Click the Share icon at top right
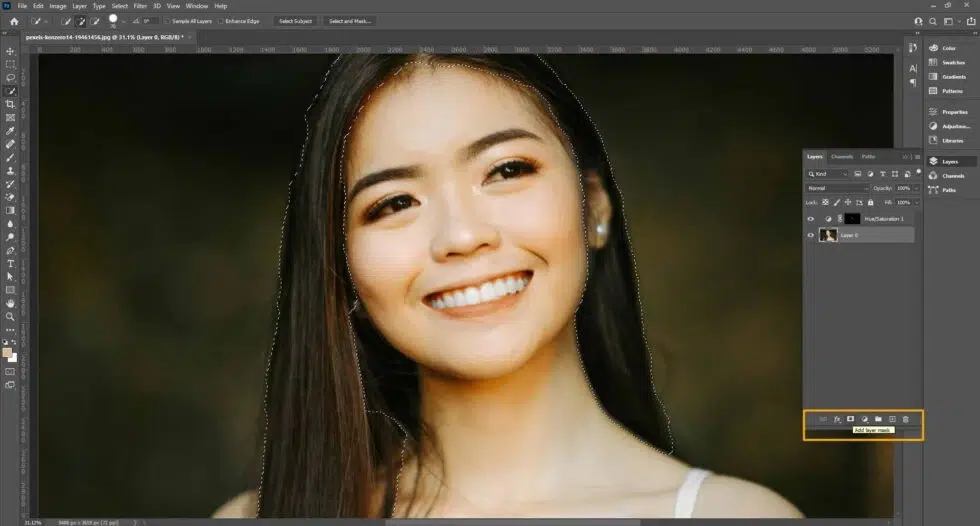 click(971, 21)
